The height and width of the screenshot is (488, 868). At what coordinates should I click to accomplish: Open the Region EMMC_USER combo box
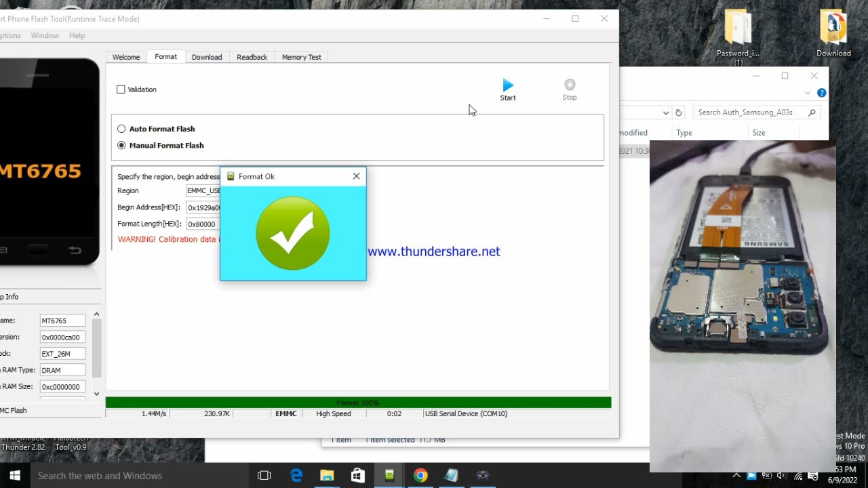point(203,190)
